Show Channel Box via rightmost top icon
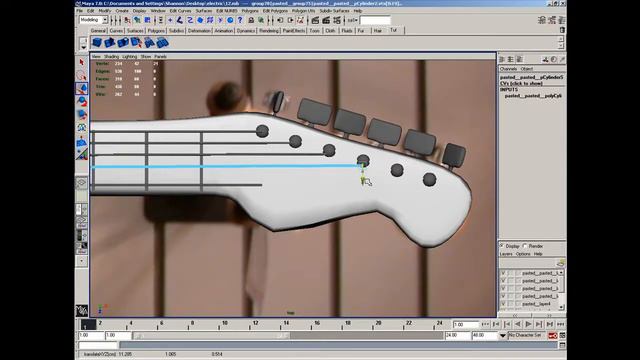This screenshot has height=360, width=640. (x=562, y=20)
